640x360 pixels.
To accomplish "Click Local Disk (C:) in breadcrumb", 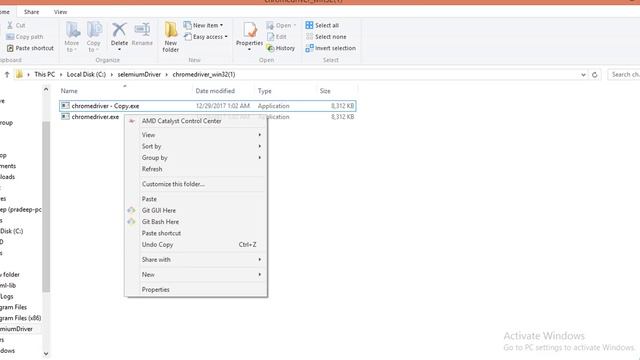I will [86, 74].
